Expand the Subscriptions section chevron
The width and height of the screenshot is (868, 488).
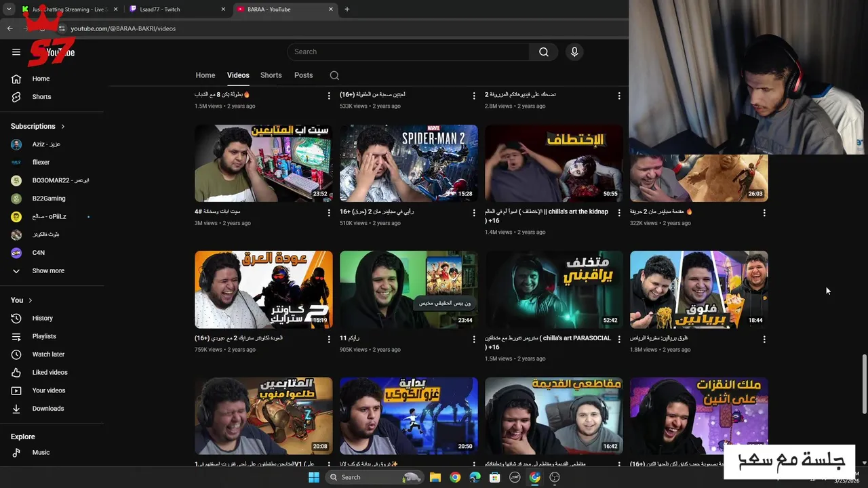tap(63, 127)
